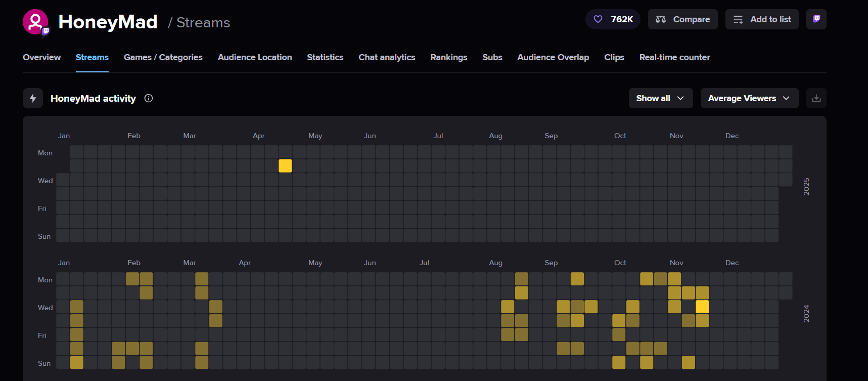Switch to the Overview tab

41,57
